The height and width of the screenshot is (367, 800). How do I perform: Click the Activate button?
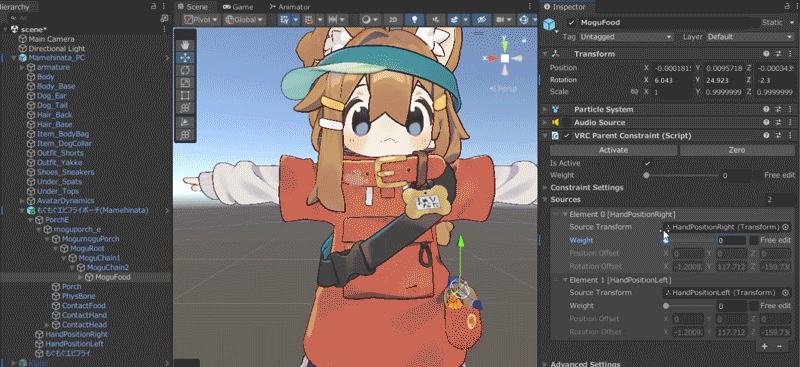click(613, 151)
